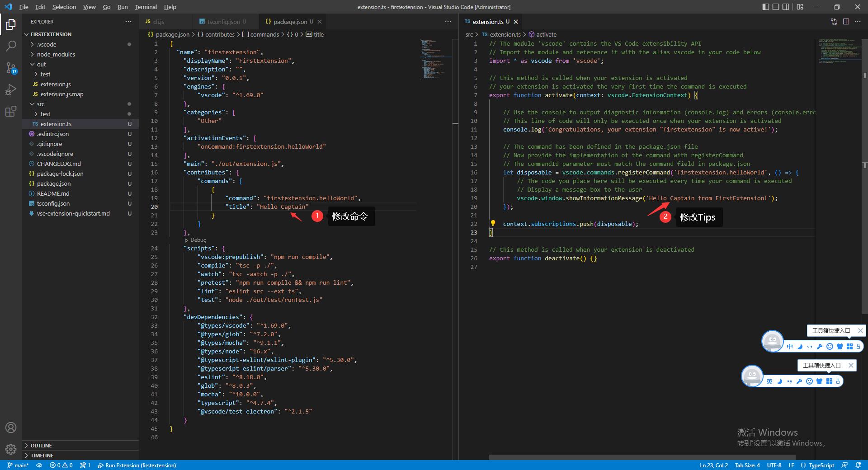Click the VS Code logo in title bar

click(x=8, y=7)
